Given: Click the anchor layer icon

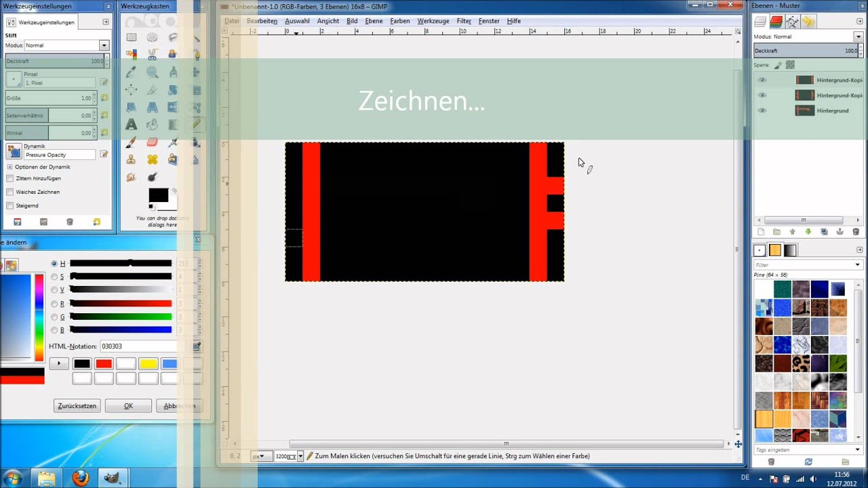Looking at the screenshot, I should pos(840,232).
